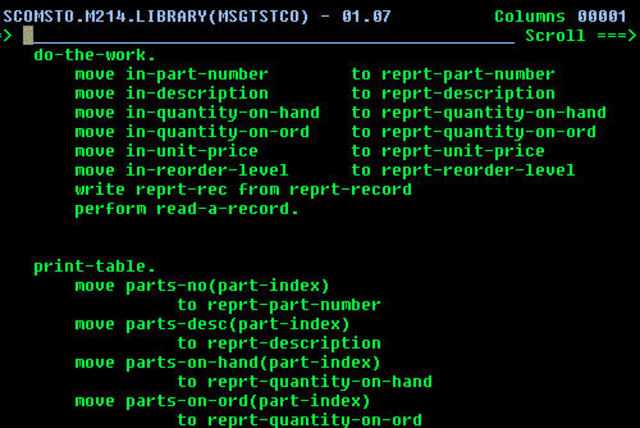Click reprt-part-number on the in-part-number line
The height and width of the screenshot is (428, 640).
point(468,74)
